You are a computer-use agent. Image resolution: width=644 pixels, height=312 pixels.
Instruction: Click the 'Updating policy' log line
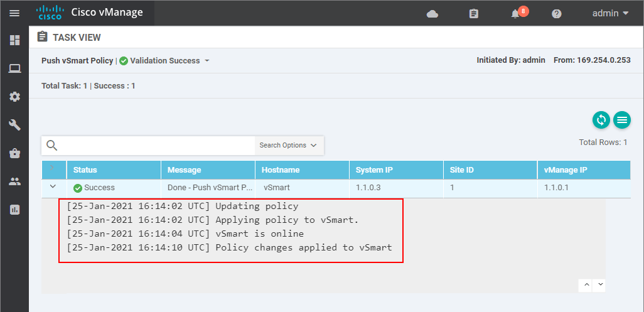[x=183, y=206]
